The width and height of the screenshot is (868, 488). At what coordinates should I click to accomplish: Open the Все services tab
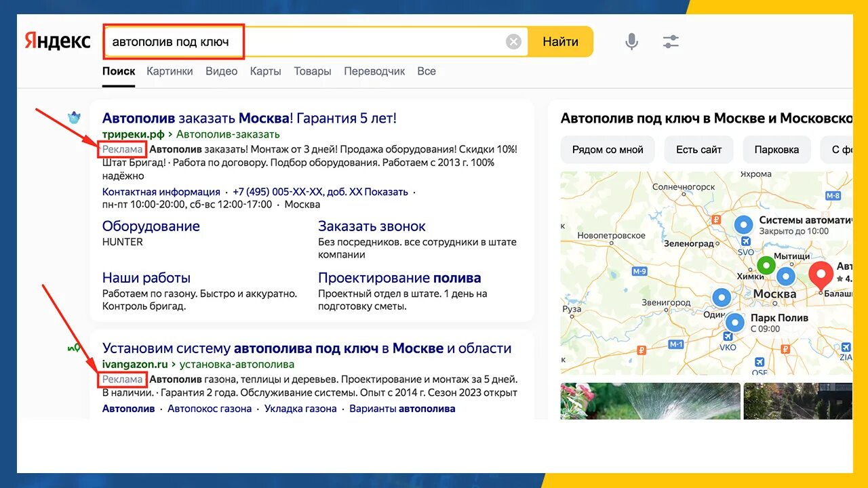pos(427,71)
